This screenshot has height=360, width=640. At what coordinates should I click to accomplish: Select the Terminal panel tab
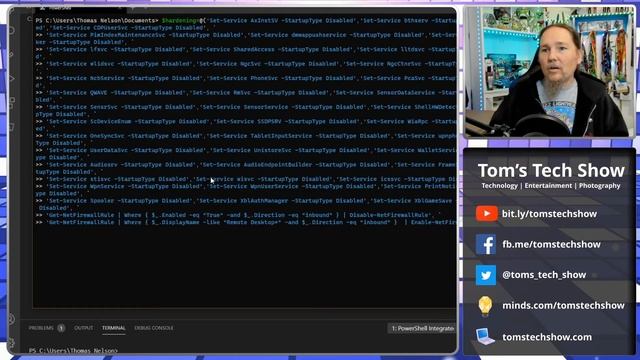113,328
